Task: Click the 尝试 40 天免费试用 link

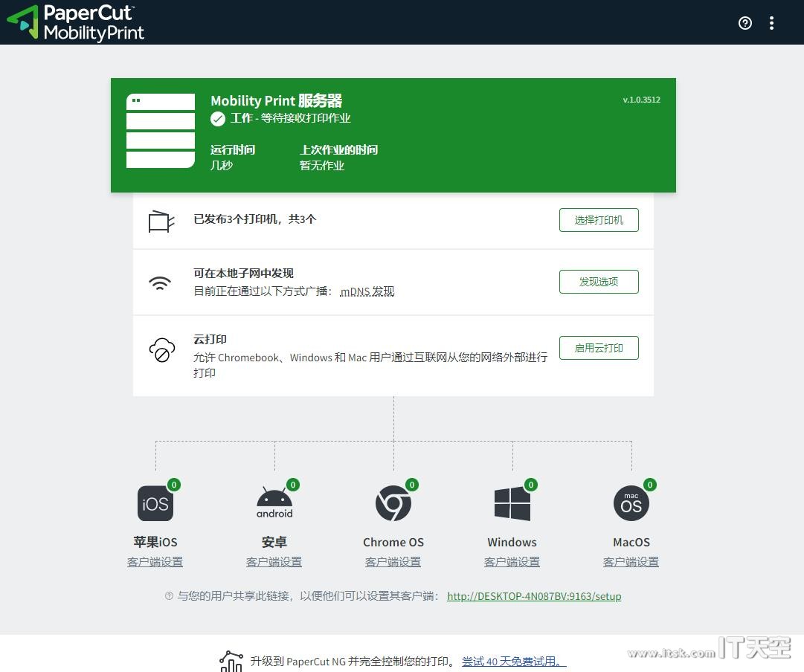Action: pos(514,662)
